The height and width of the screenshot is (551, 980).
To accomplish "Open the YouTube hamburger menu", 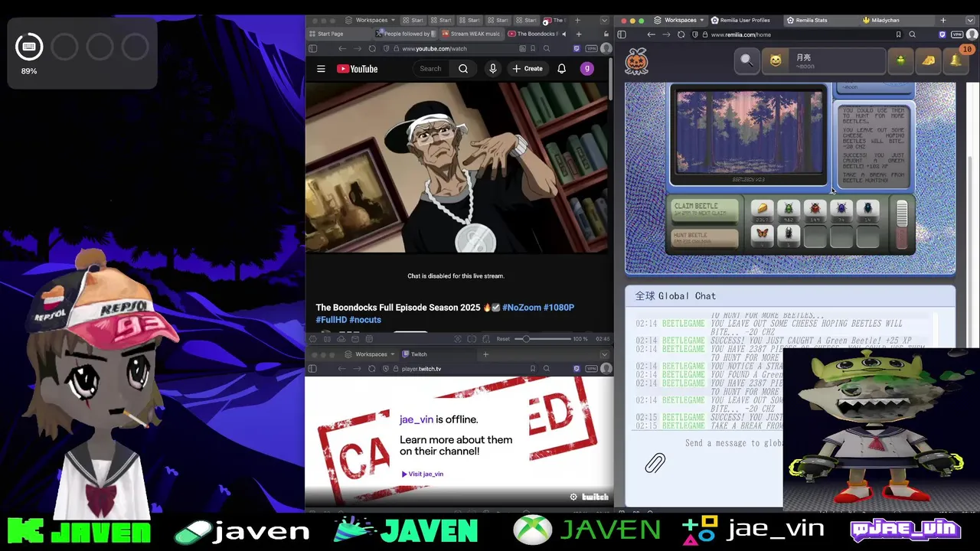I will tap(321, 69).
